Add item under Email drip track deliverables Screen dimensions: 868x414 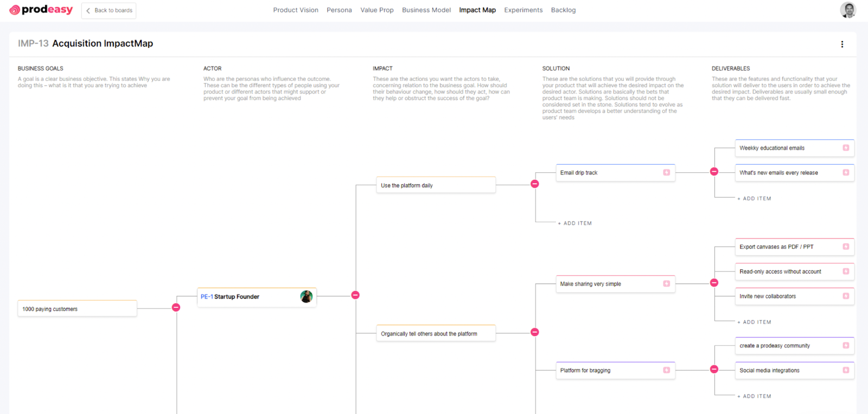pos(755,199)
